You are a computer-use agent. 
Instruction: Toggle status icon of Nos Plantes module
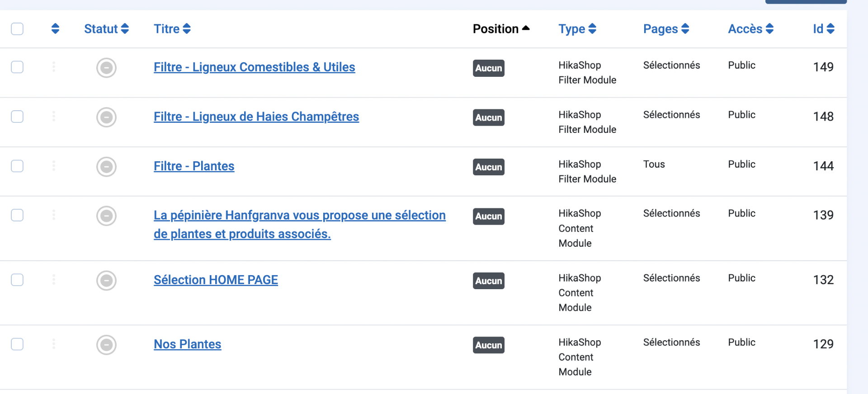click(106, 345)
